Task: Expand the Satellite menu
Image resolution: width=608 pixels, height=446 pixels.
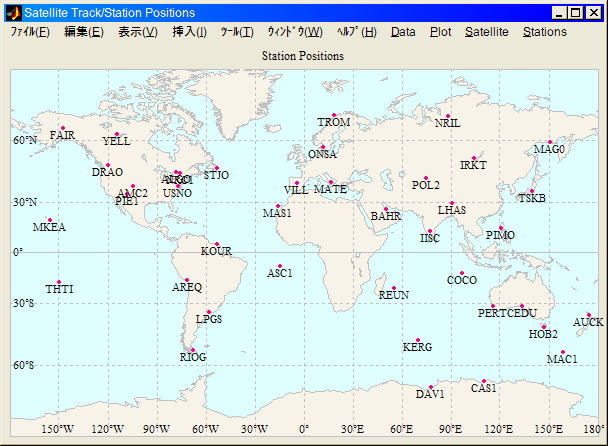Action: [x=486, y=32]
